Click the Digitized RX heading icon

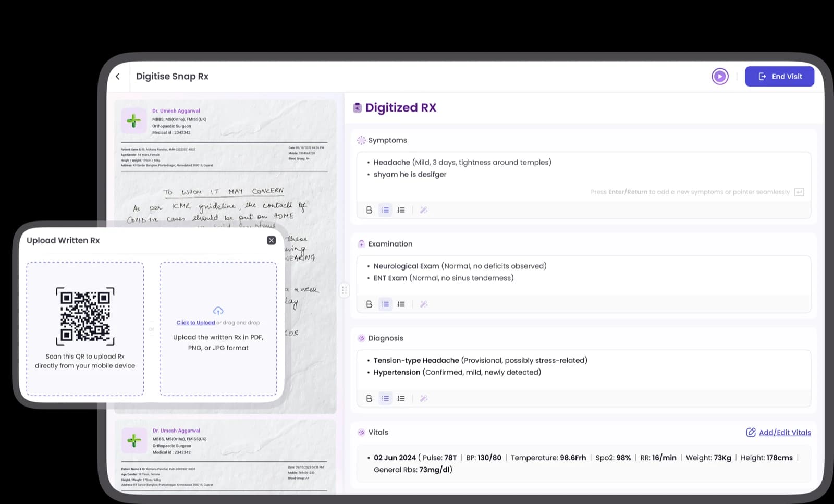click(357, 108)
